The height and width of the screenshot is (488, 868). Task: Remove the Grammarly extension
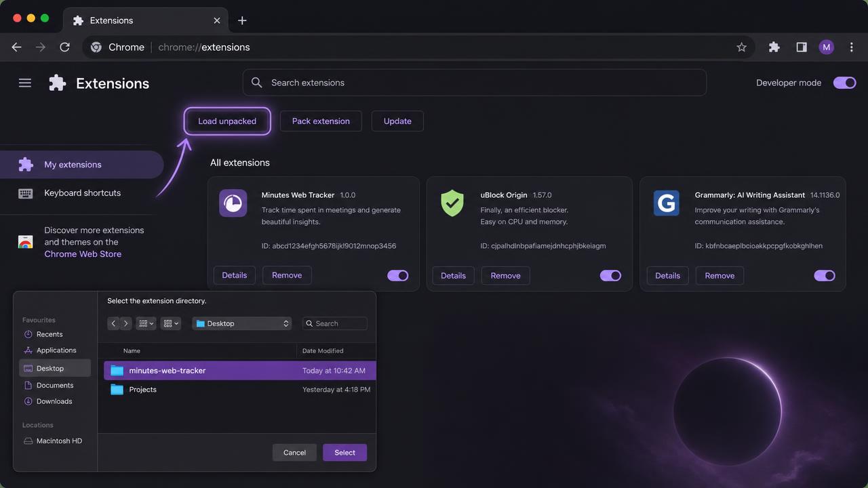pyautogui.click(x=719, y=276)
